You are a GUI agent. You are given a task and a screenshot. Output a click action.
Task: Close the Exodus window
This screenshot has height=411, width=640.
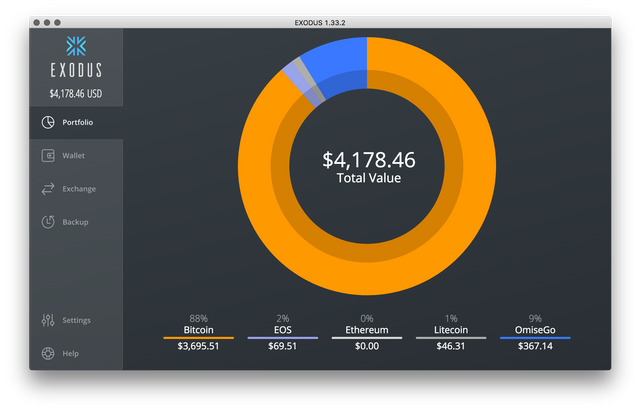pos(37,22)
